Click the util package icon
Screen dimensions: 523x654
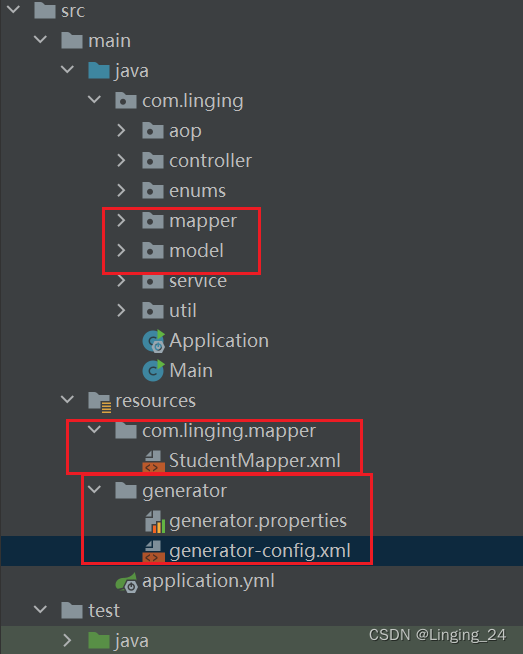tap(153, 311)
